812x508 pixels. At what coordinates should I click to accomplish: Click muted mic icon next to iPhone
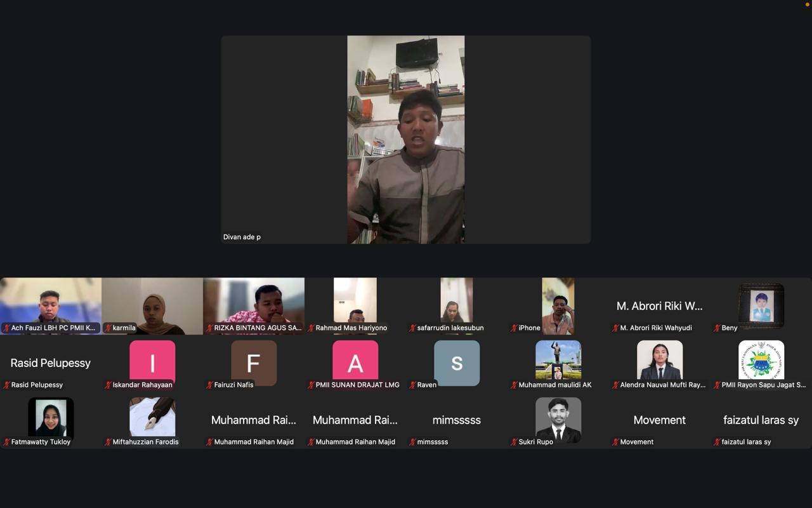514,328
